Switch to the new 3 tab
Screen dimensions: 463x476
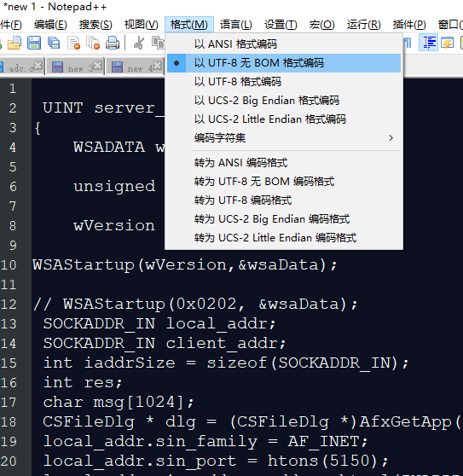pyautogui.click(x=75, y=67)
